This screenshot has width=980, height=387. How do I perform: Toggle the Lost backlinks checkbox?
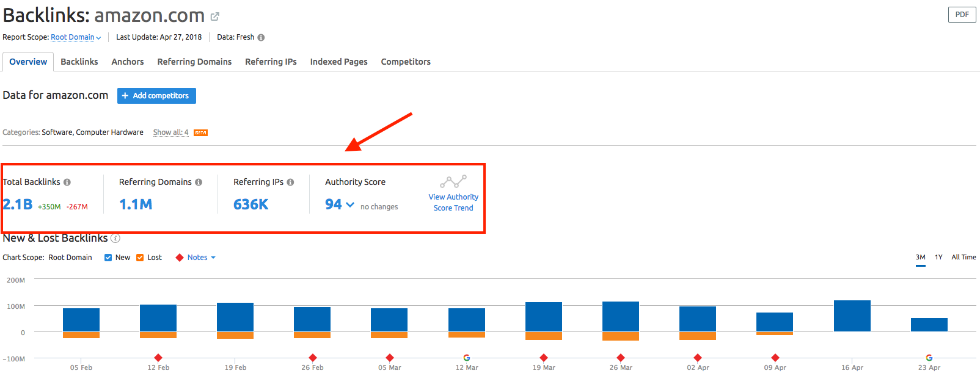140,258
